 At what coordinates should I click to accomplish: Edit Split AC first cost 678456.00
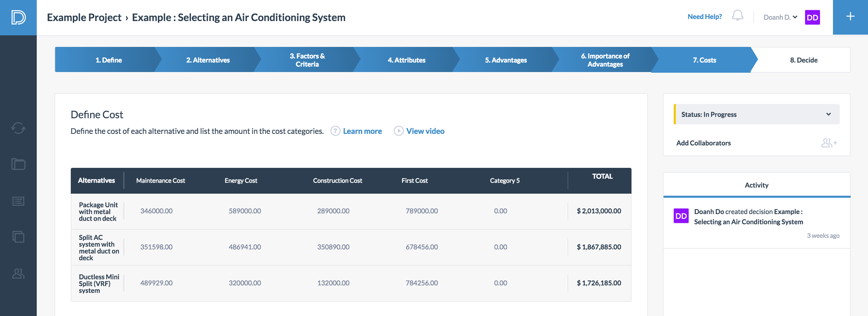click(x=422, y=247)
